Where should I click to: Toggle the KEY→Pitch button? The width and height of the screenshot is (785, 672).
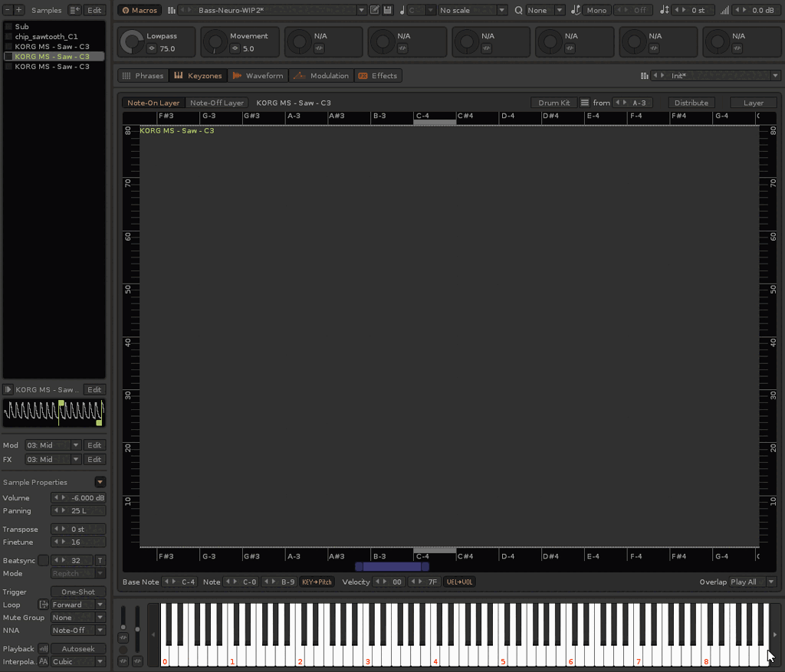pyautogui.click(x=317, y=582)
